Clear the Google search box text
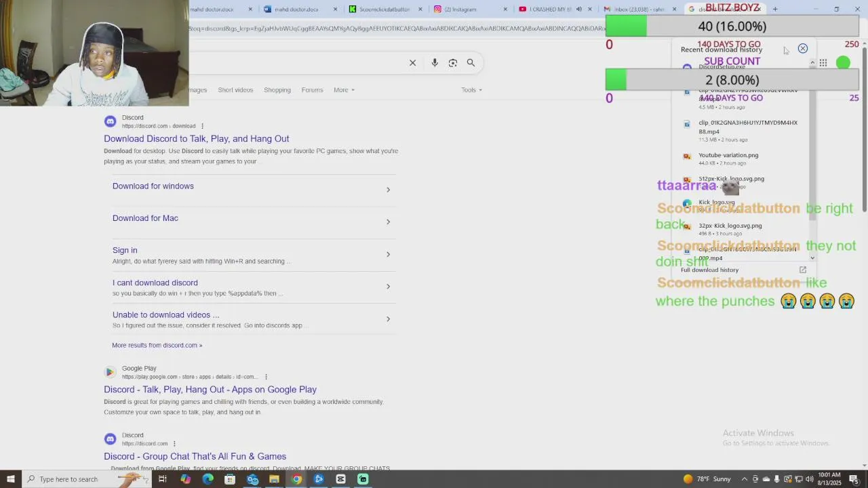 412,63
